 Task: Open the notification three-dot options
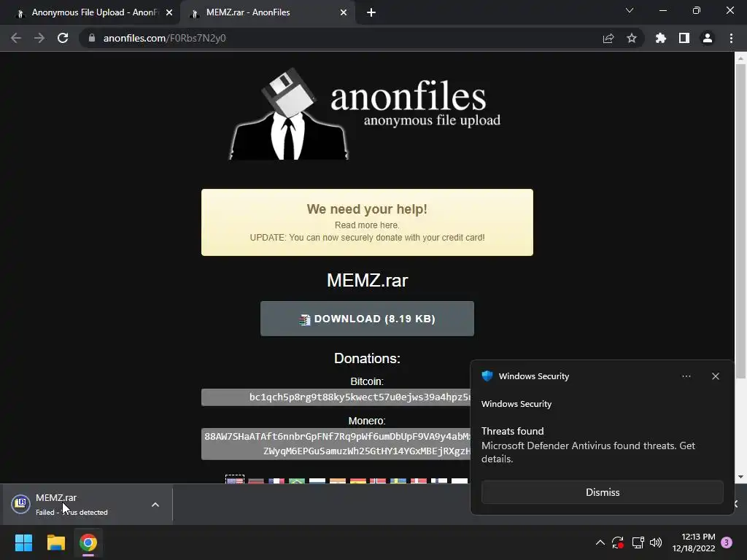click(686, 376)
